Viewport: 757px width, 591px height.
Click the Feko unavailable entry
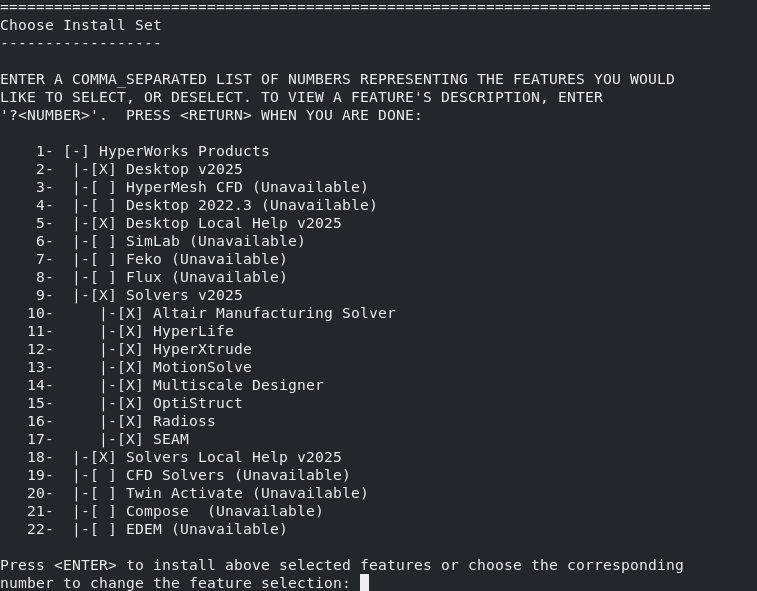(206, 259)
